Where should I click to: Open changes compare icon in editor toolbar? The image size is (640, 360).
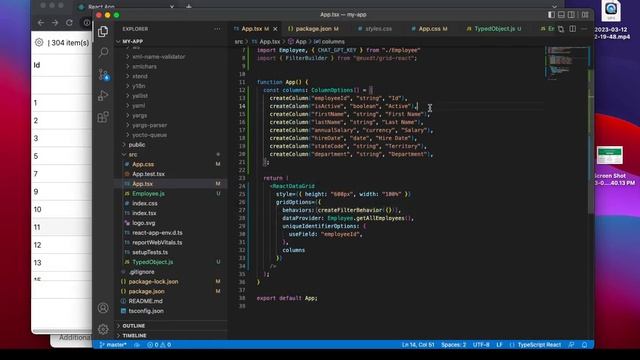pyautogui.click(x=561, y=29)
